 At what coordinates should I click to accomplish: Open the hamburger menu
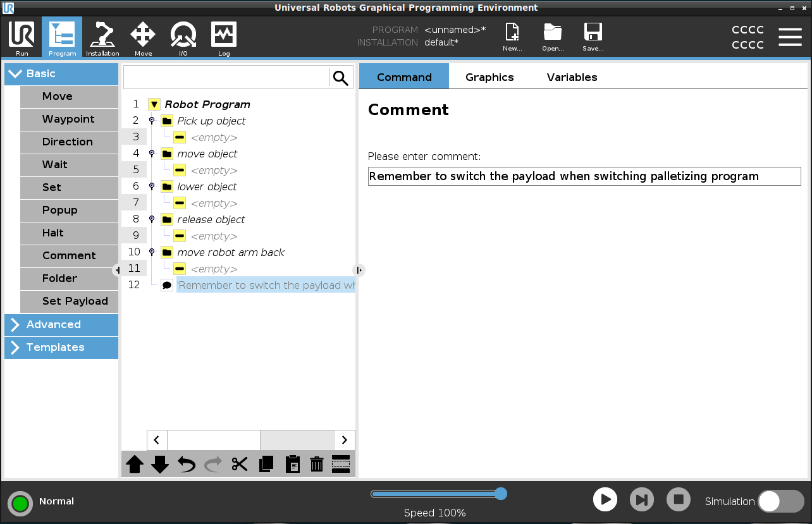click(790, 37)
